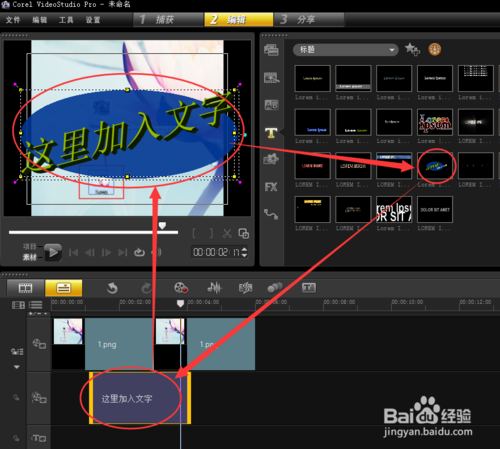Select 项目 playback mode
This screenshot has height=449, width=500.
click(x=29, y=247)
